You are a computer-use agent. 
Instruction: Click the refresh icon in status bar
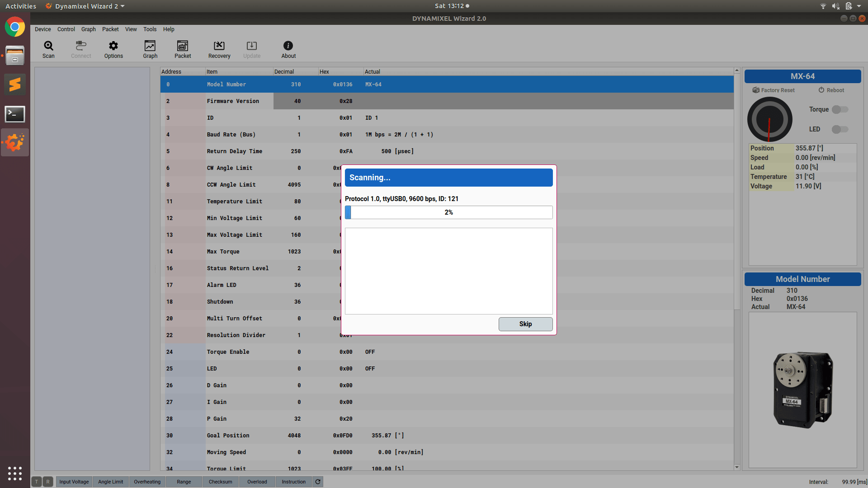pyautogui.click(x=318, y=482)
